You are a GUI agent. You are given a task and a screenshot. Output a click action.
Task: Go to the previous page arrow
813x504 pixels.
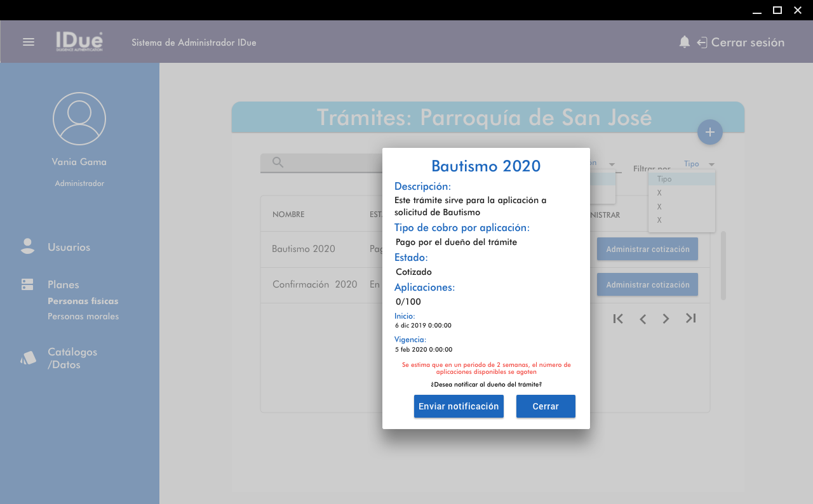click(643, 319)
